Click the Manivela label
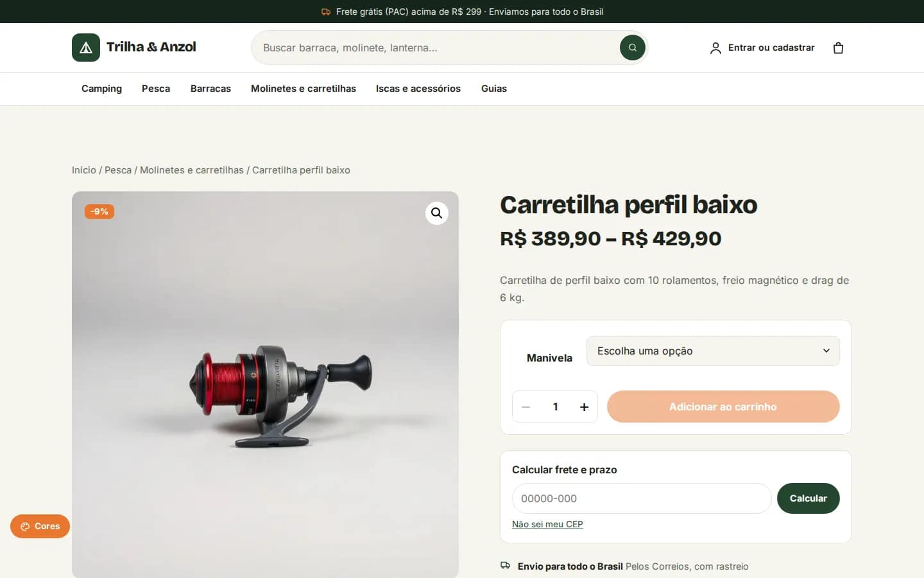 549,358
